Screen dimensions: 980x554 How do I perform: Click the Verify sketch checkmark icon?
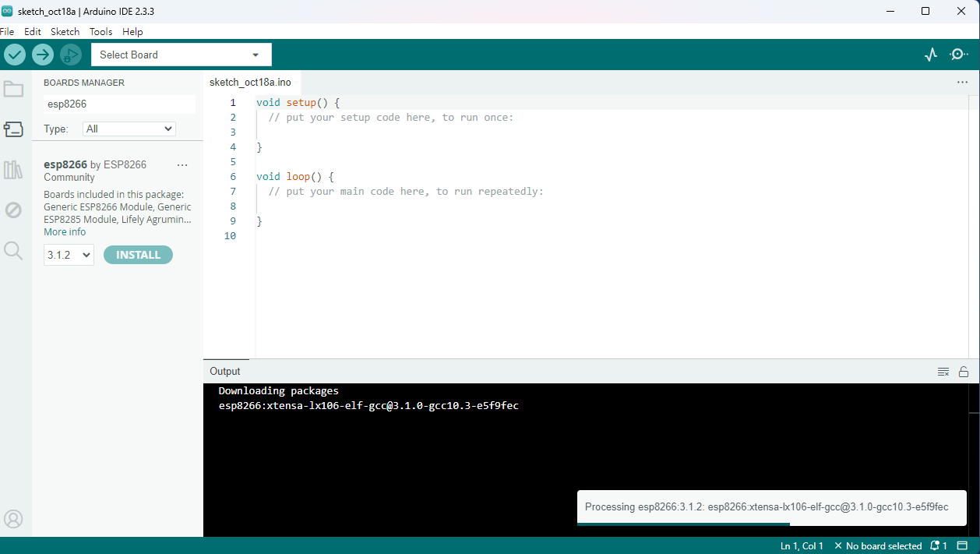click(x=15, y=55)
